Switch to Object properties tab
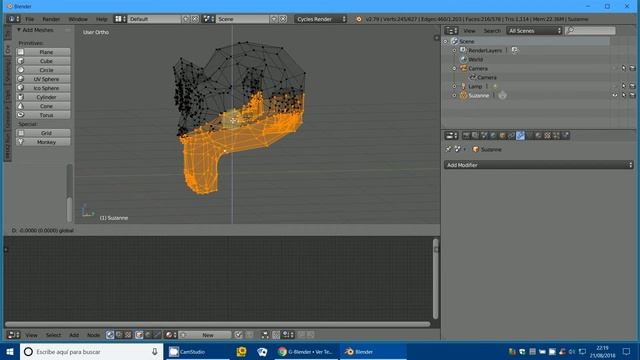640x360 pixels. 502,136
